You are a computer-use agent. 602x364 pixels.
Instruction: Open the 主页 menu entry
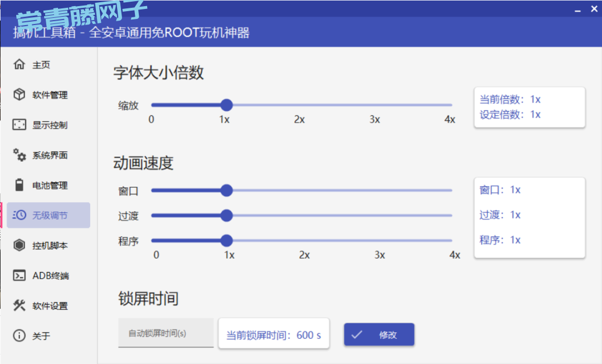[x=41, y=65]
